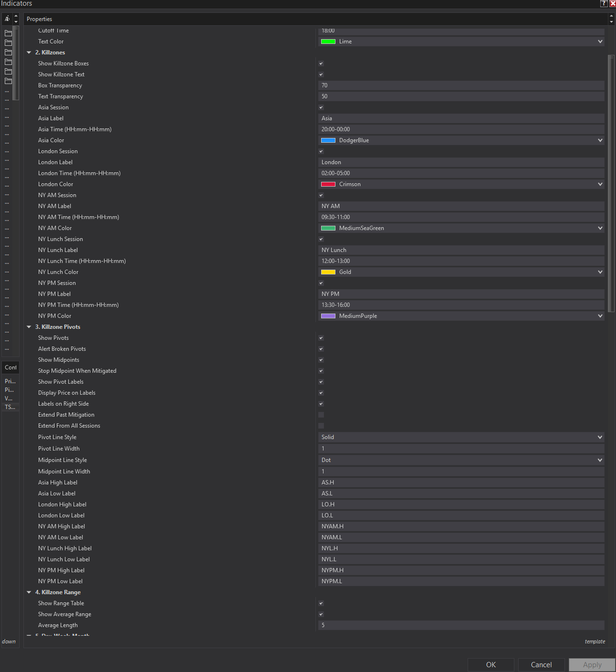Collapse the 3. Killzone Pivots section
The width and height of the screenshot is (616, 672).
[x=29, y=327]
